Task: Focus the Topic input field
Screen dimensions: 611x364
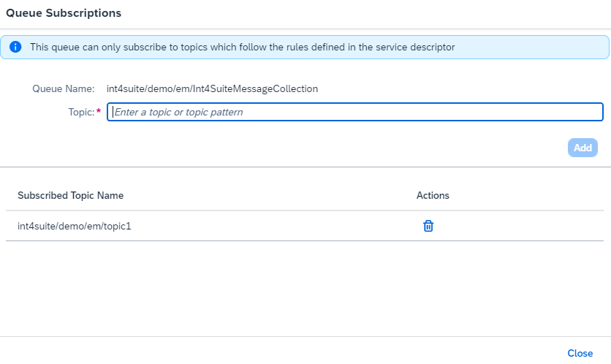Action: (355, 112)
